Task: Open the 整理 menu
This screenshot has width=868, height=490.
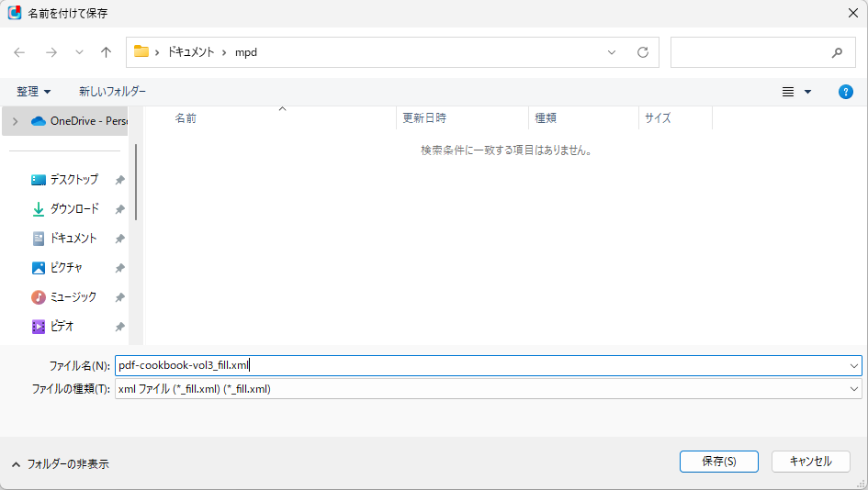Action: click(x=34, y=92)
